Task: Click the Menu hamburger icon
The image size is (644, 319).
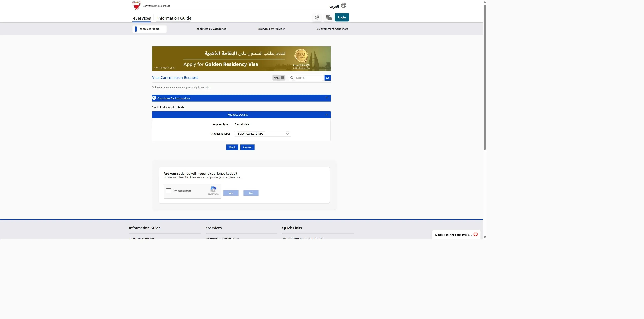Action: point(283,78)
